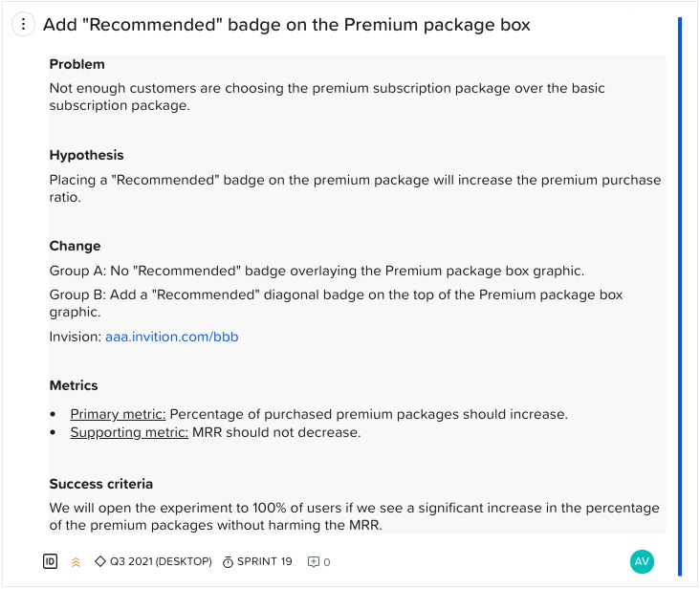700x589 pixels.
Task: Click the diamond milestone icon
Action: click(x=100, y=562)
